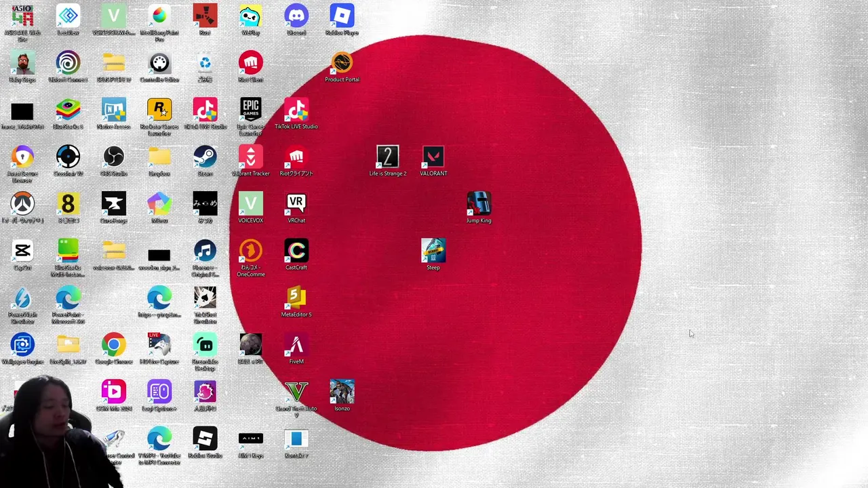
Task: Launch OBS Studio from the desktop
Action: click(113, 157)
